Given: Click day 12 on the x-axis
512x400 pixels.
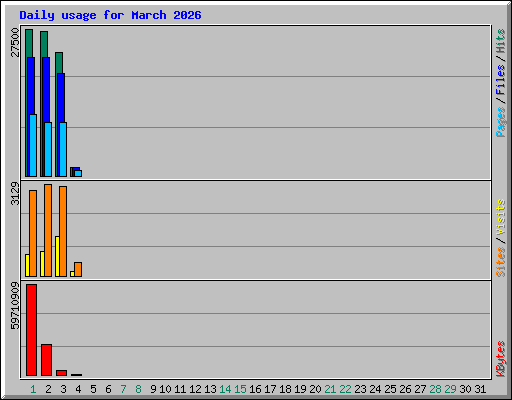Looking at the screenshot, I should point(195,389).
